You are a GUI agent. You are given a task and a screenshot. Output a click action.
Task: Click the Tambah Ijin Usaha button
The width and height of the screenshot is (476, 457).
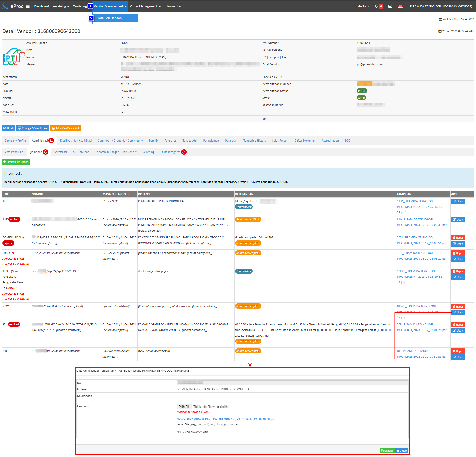coord(16,162)
